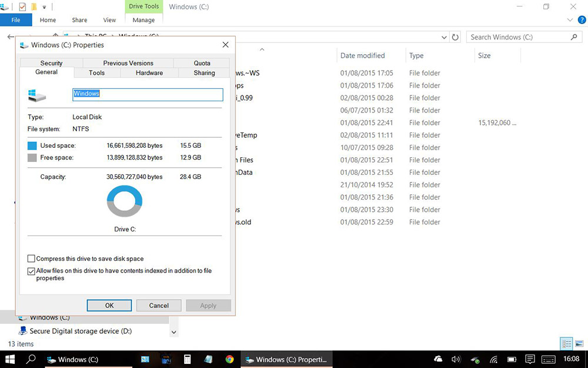The height and width of the screenshot is (368, 588).
Task: Click the Search Windows (C:) box
Action: [x=524, y=37]
